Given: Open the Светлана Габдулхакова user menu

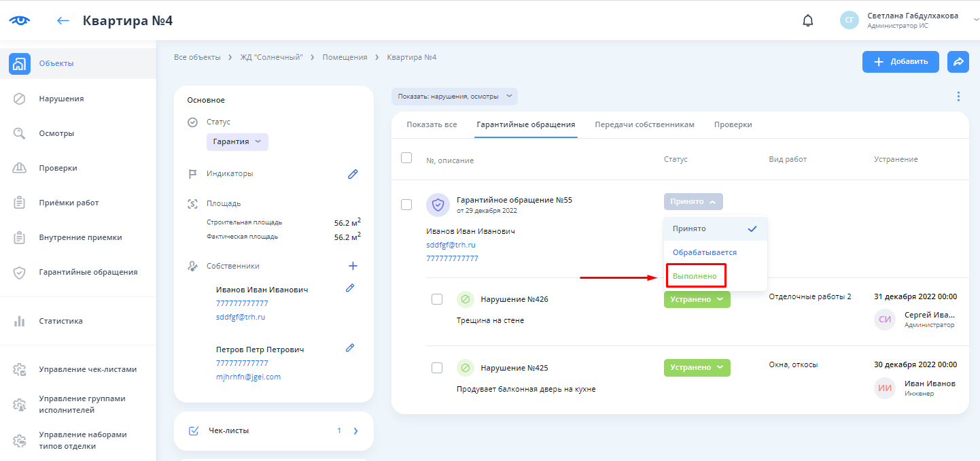Looking at the screenshot, I should point(911,20).
